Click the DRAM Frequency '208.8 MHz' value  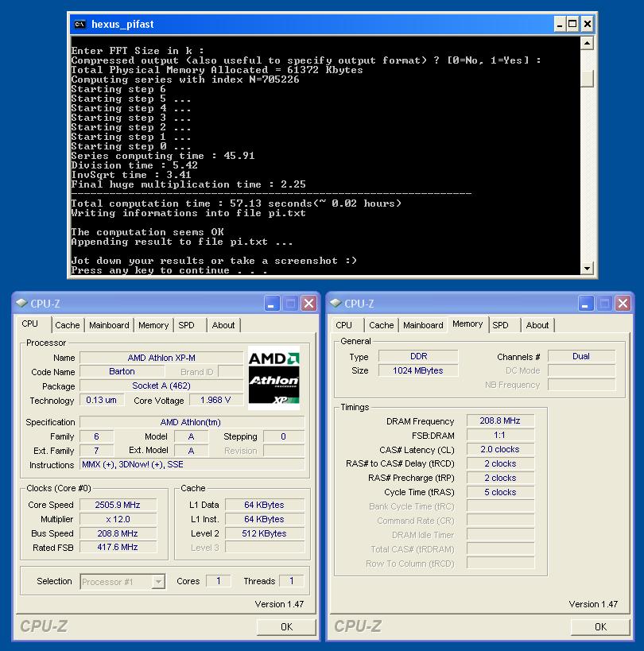(500, 420)
